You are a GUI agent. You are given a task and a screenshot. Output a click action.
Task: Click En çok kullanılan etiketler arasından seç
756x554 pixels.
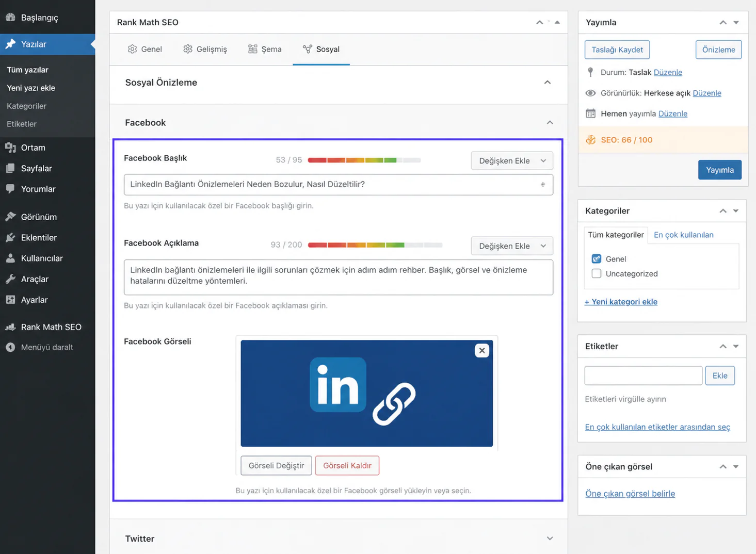pos(657,427)
